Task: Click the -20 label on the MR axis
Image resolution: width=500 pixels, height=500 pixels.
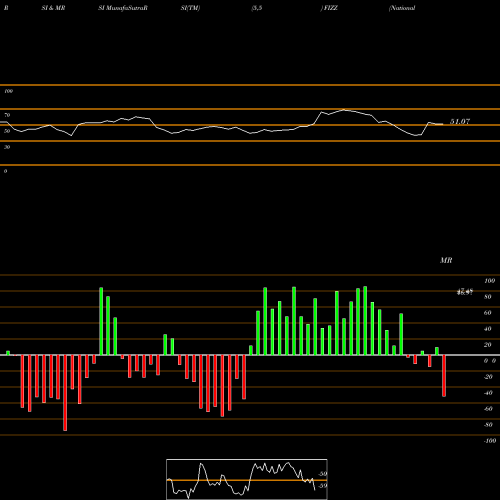Action: 488,377
